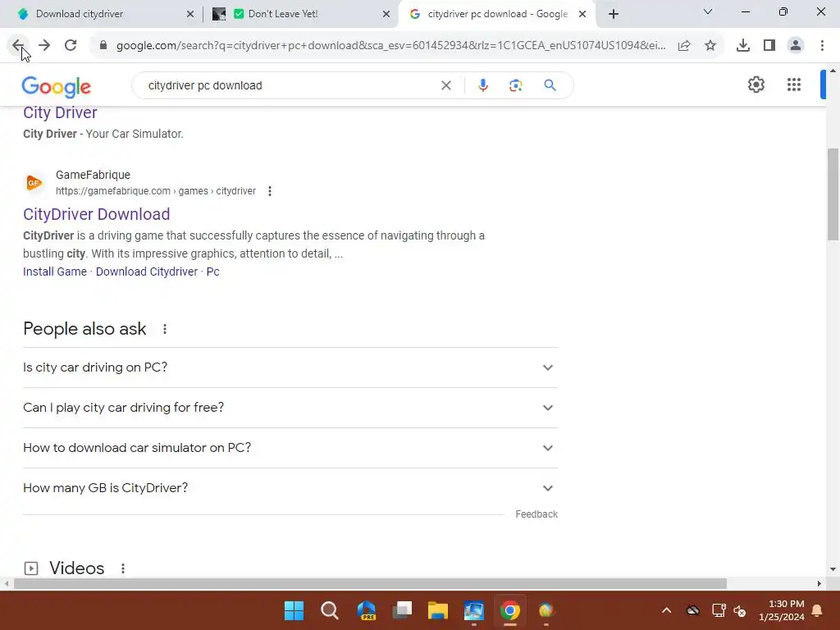Open Windows notifications bell
This screenshot has width=840, height=630.
coord(818,610)
